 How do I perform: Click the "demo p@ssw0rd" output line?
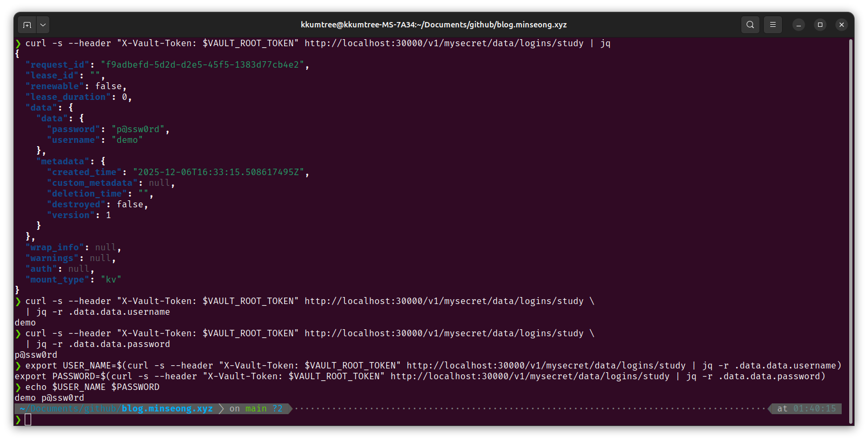pos(49,398)
